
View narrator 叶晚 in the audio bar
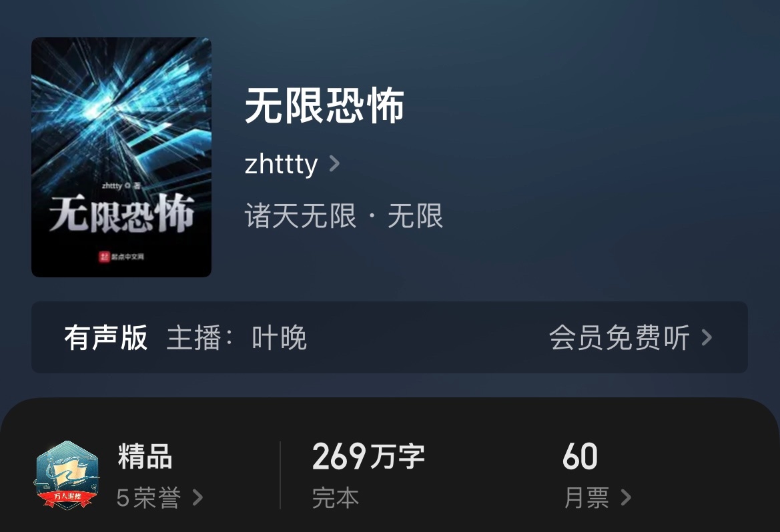[x=279, y=337]
